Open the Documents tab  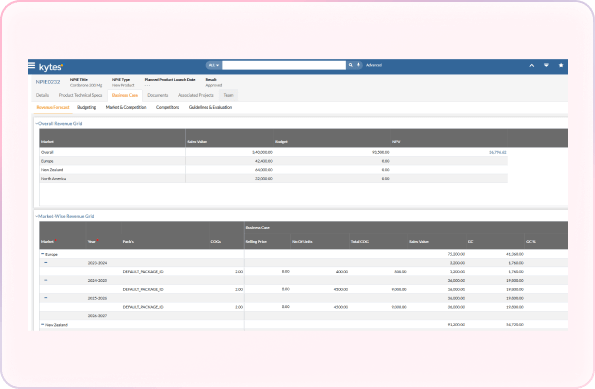pos(157,95)
